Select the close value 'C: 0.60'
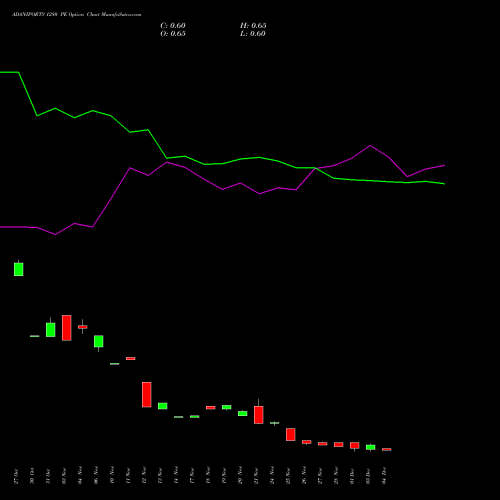Image resolution: width=500 pixels, height=500 pixels. (x=173, y=26)
